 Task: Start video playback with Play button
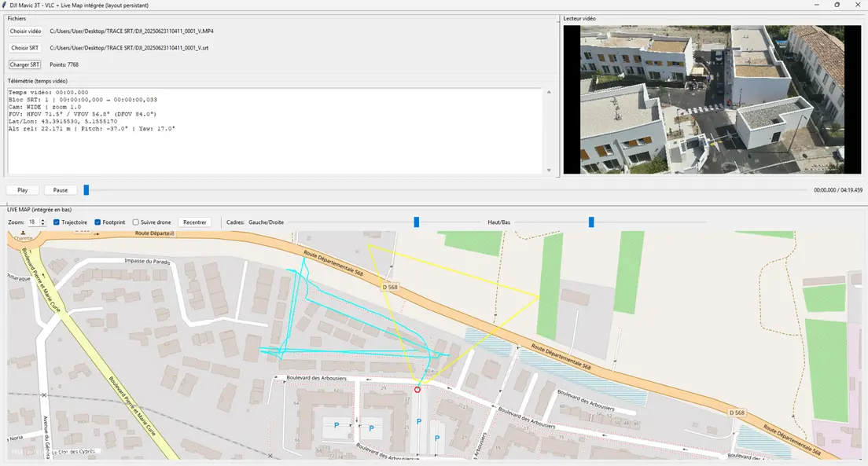tap(23, 190)
